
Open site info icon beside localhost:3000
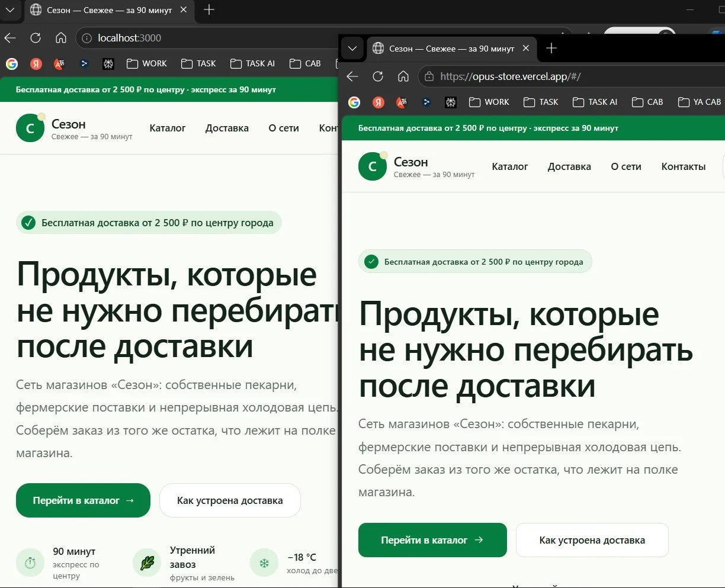[x=86, y=38]
